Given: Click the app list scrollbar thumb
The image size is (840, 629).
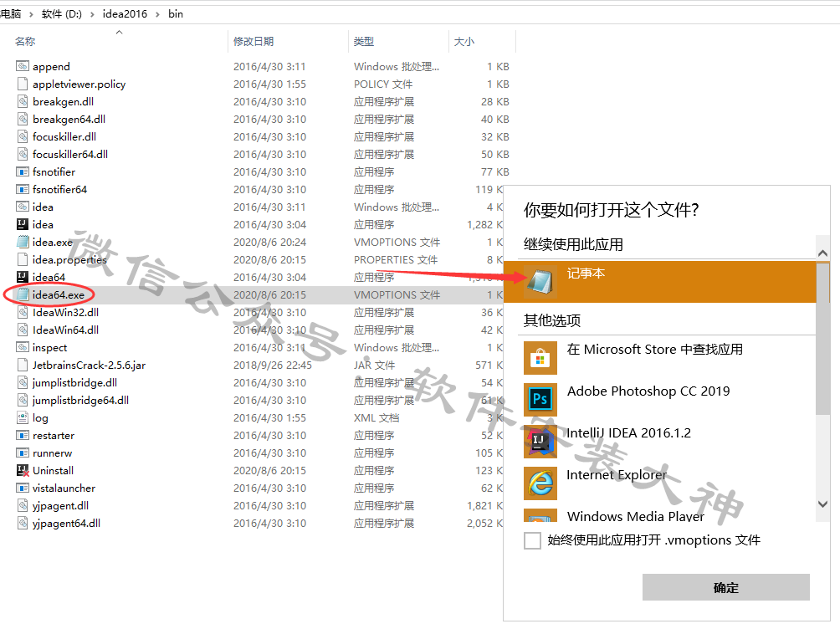Looking at the screenshot, I should click(x=823, y=339).
